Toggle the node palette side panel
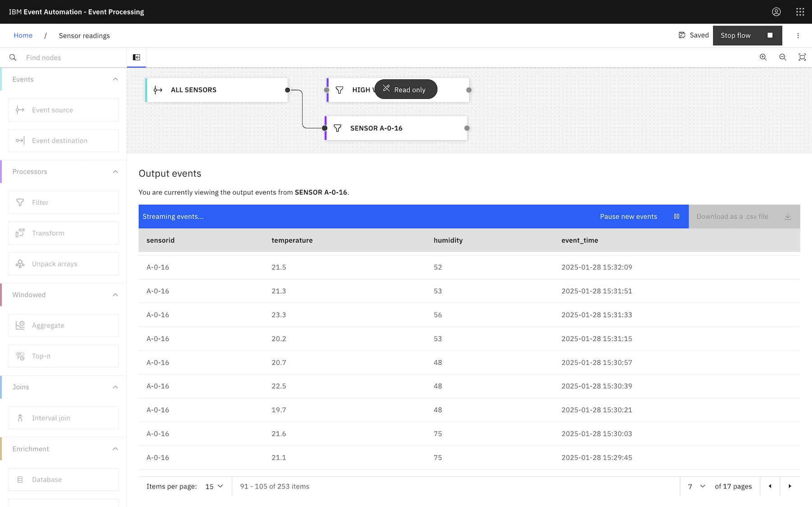Viewport: 812px width, 507px height. tap(136, 57)
